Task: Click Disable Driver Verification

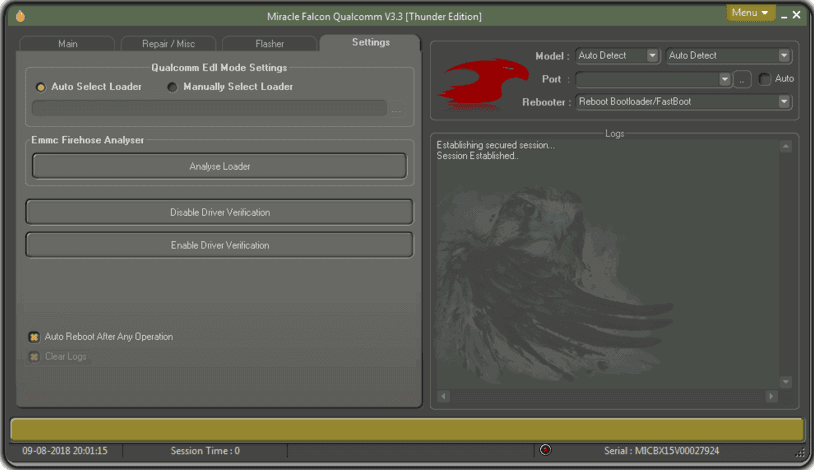Action: click(x=220, y=212)
